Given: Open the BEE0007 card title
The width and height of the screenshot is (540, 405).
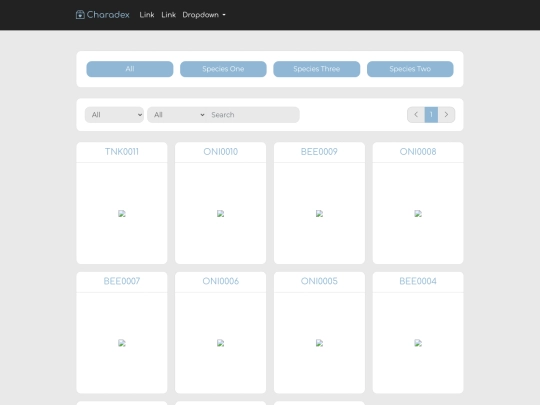Looking at the screenshot, I should [x=122, y=281].
